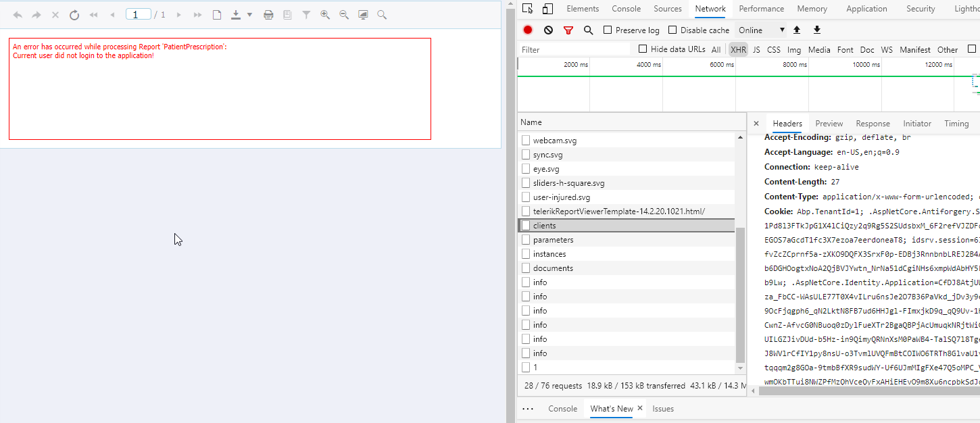Click into the network Filter input field
The image size is (980, 423).
click(574, 49)
